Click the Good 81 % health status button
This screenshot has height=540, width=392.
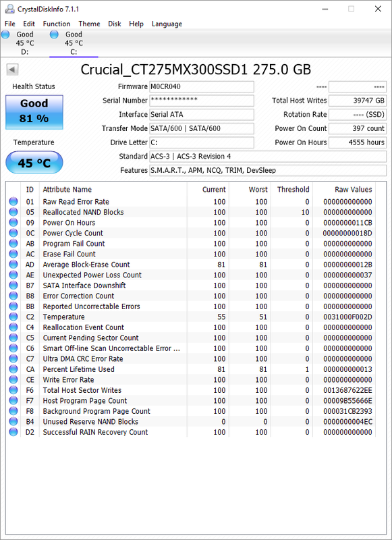(34, 112)
